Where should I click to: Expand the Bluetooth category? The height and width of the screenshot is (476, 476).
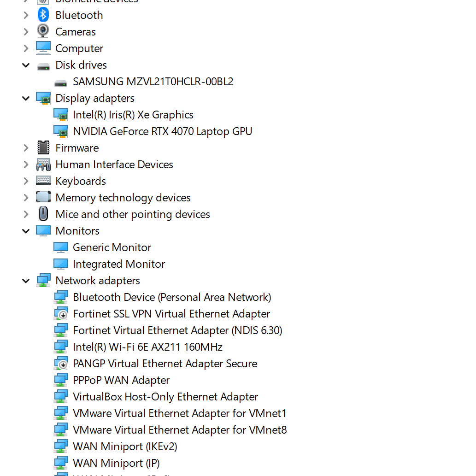click(x=26, y=15)
